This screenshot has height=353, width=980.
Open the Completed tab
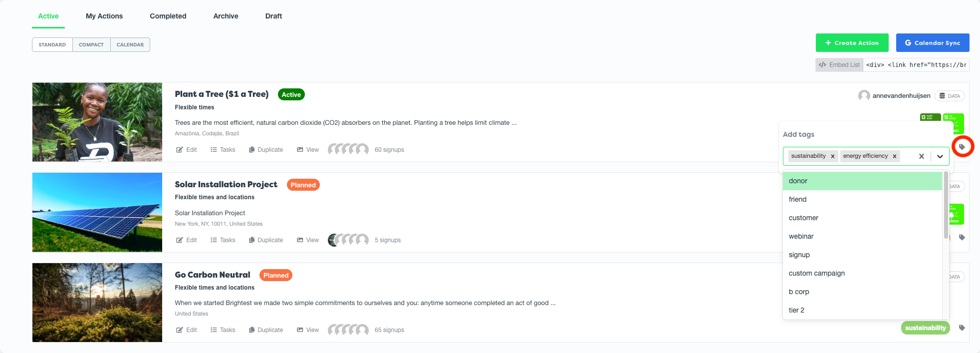click(x=168, y=16)
